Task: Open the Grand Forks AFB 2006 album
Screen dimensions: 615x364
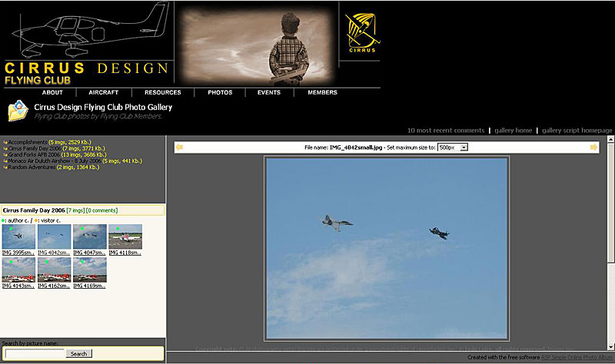Action: point(35,155)
